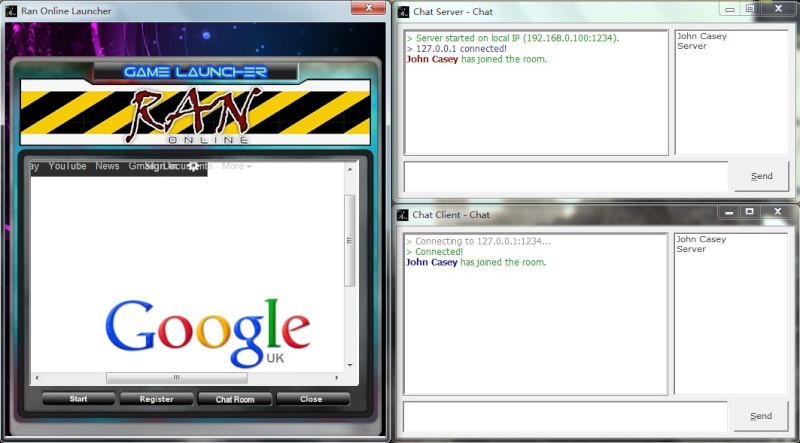Send the message in Chat Client window
800x443 pixels.
pos(761,416)
